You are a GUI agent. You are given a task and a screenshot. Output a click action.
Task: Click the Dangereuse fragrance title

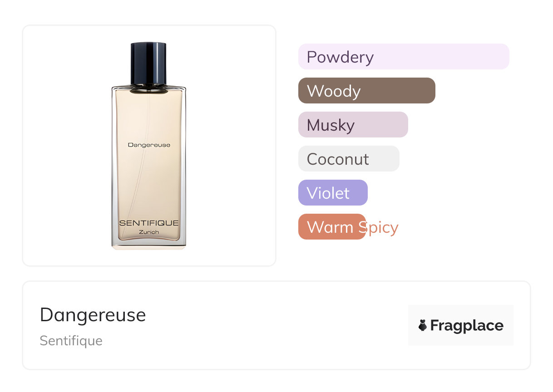[x=93, y=315]
